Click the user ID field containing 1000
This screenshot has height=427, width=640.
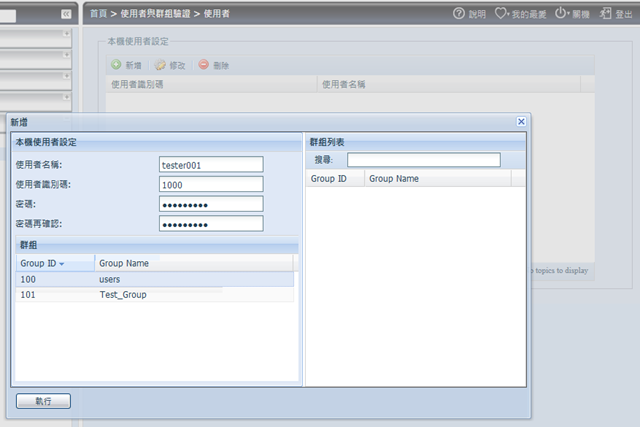[211, 185]
